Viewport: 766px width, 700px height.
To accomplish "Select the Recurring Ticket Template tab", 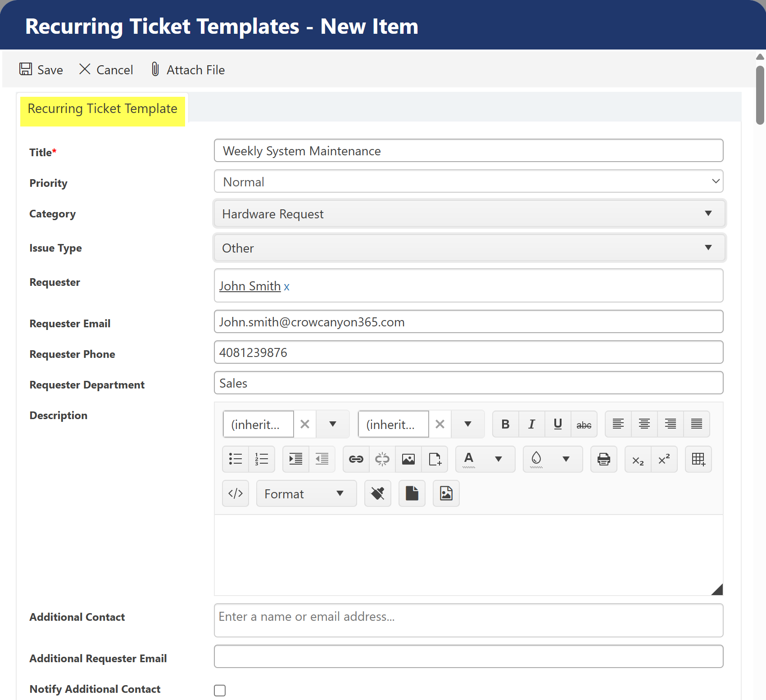I will (103, 109).
